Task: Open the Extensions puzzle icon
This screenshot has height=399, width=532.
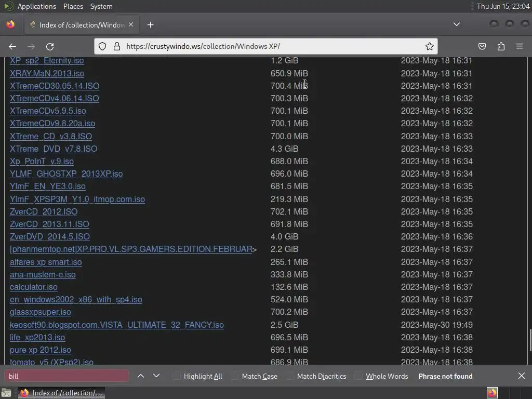Action: (501, 46)
